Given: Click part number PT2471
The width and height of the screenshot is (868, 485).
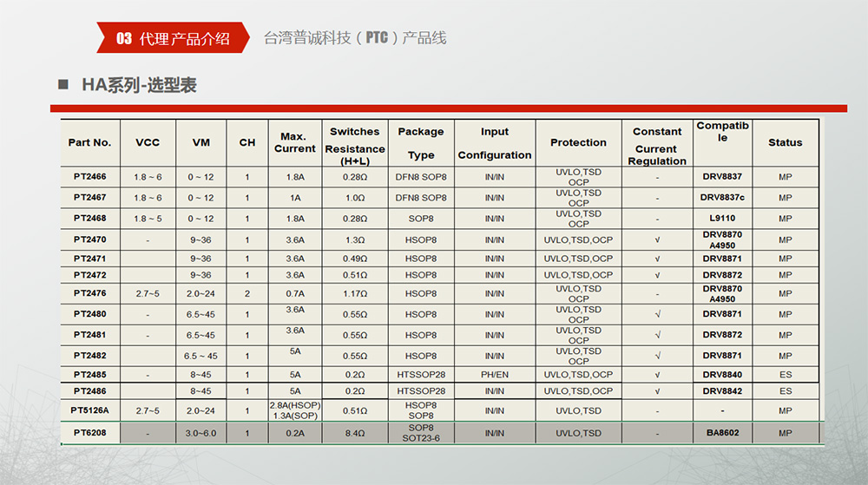Looking at the screenshot, I should click(x=89, y=259).
